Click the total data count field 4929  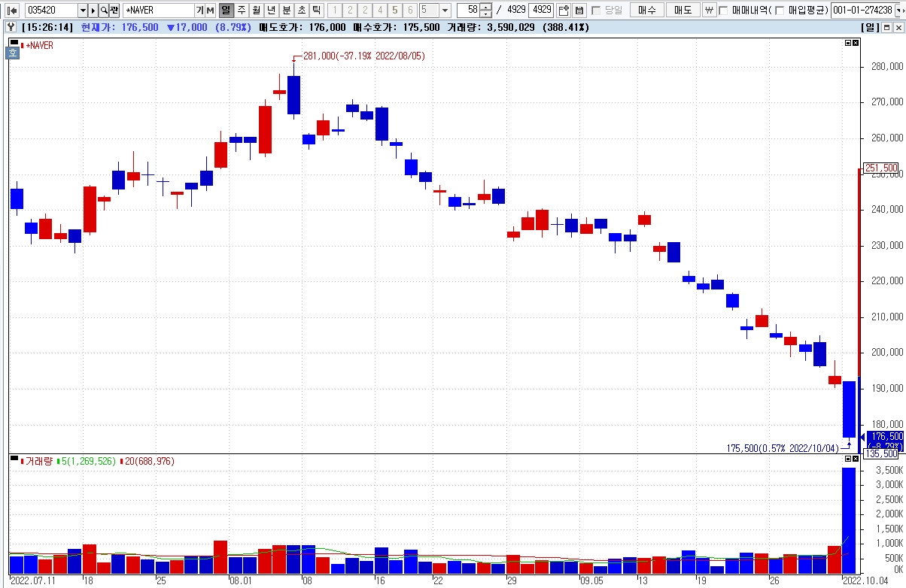[x=540, y=11]
